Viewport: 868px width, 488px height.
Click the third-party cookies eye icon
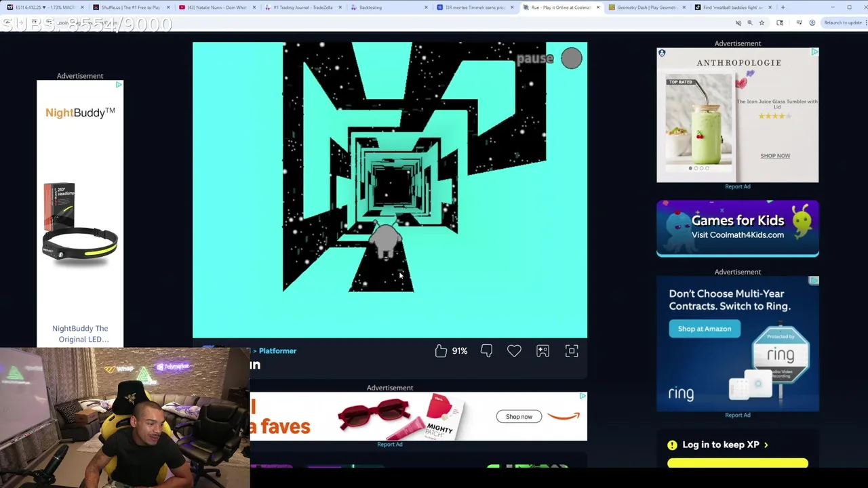[x=738, y=23]
